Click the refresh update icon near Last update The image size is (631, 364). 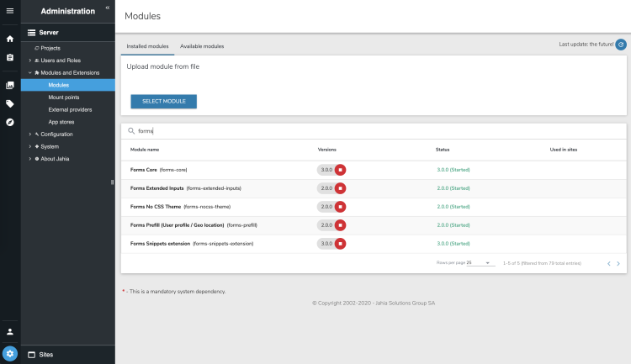(x=621, y=45)
